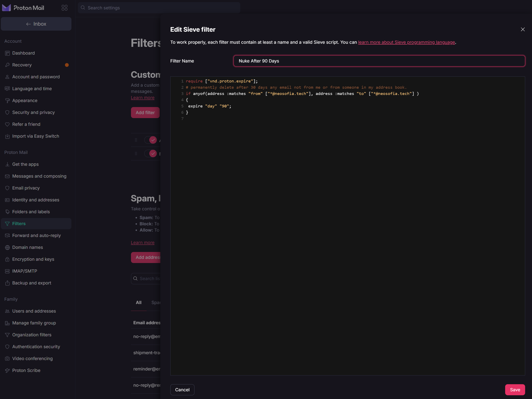
Task: Click the Filter Name input field
Action: pyautogui.click(x=379, y=61)
